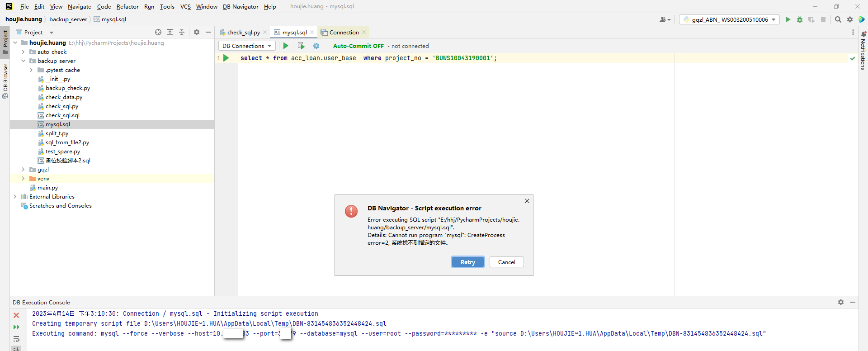Execute SQL script green play button in editor toolbar

point(286,46)
